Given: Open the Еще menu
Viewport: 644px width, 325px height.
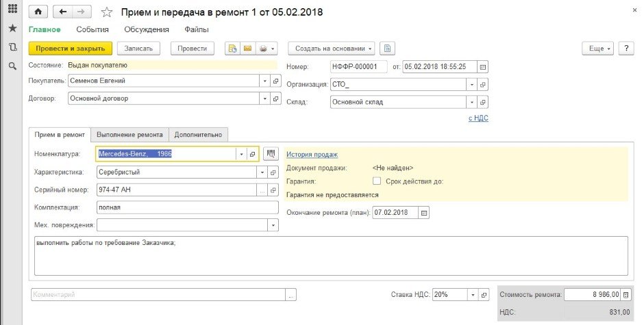Looking at the screenshot, I should [598, 49].
